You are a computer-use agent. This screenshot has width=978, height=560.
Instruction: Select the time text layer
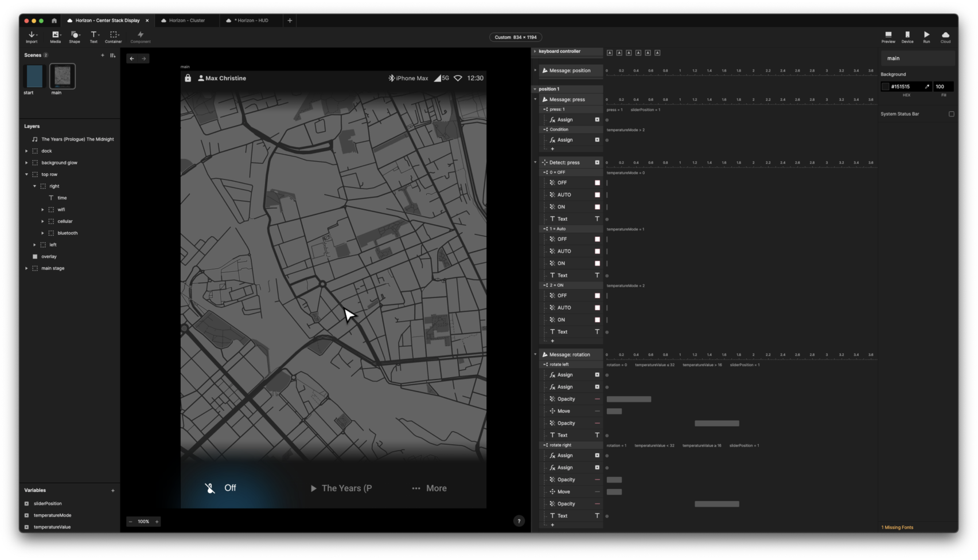point(62,198)
